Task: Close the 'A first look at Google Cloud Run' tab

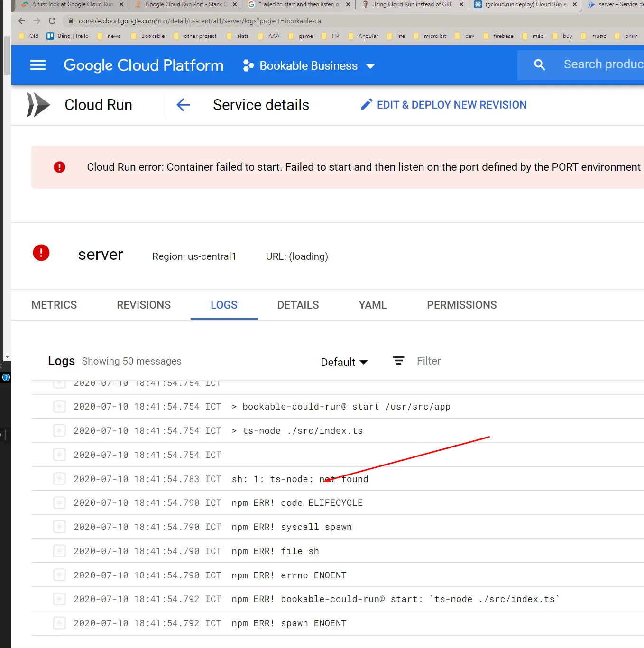Action: coord(121,4)
